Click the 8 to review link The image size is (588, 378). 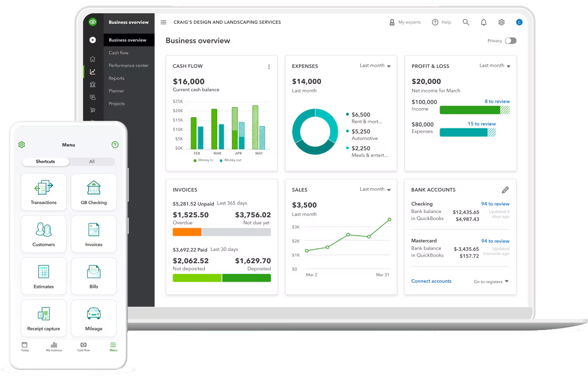coord(497,101)
